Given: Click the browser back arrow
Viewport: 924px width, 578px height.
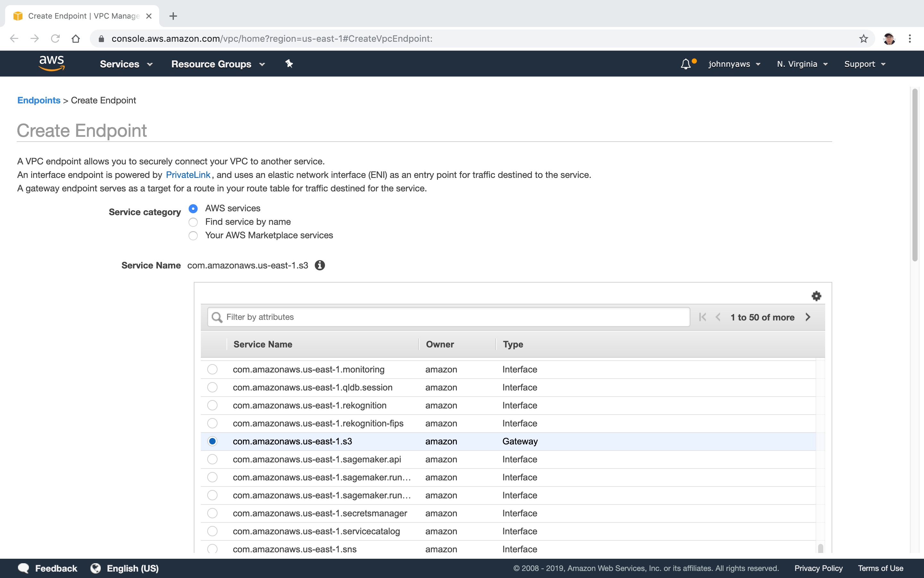Looking at the screenshot, I should tap(14, 39).
